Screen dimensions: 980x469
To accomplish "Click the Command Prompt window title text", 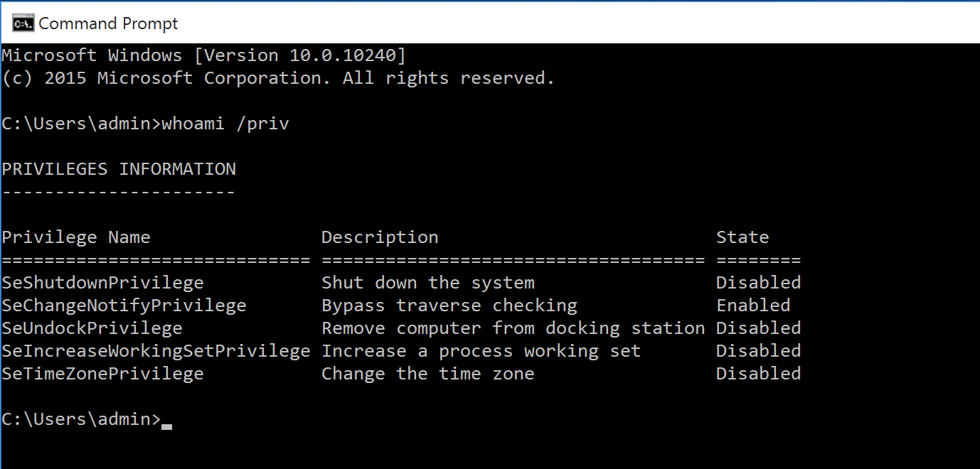I will coord(108,23).
